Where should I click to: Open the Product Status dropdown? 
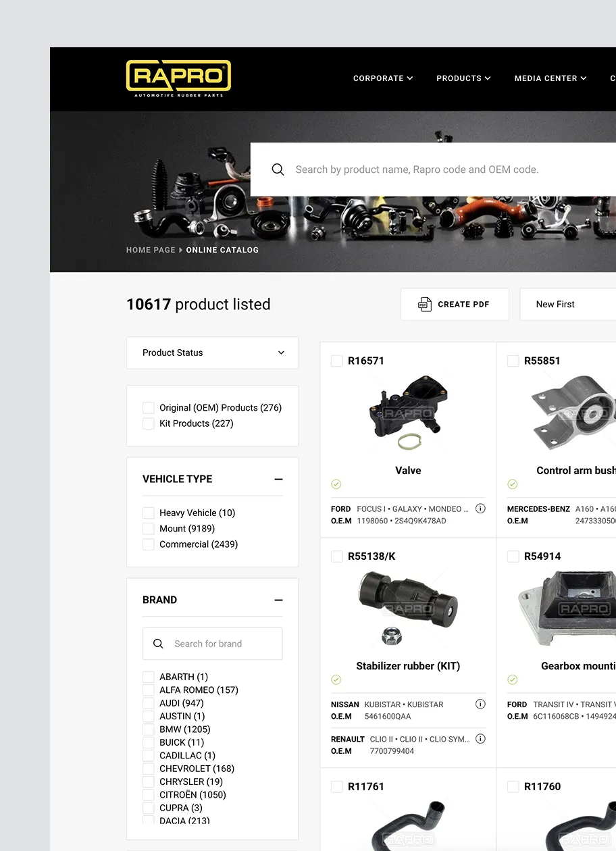coord(212,353)
